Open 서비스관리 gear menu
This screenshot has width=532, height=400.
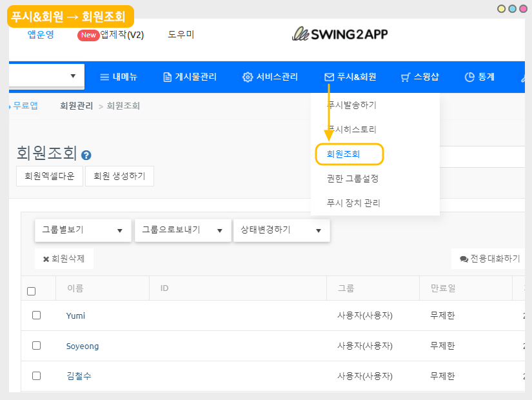pos(270,77)
